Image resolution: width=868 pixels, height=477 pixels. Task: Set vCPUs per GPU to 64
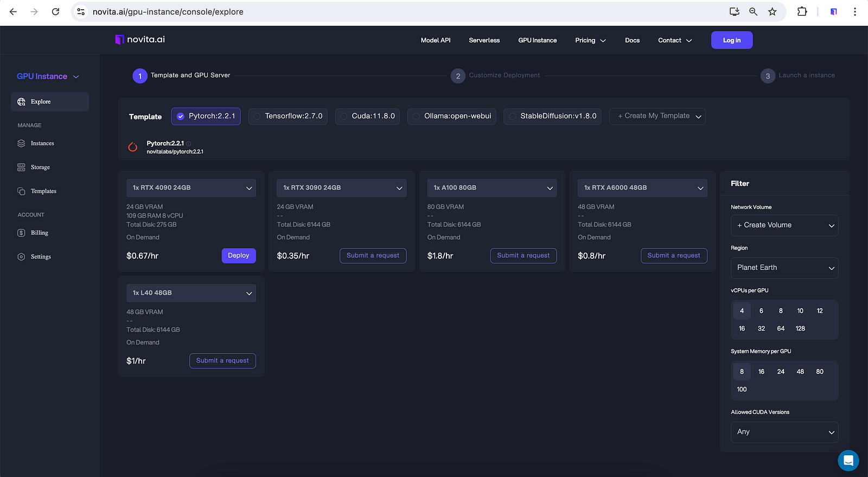(x=781, y=328)
